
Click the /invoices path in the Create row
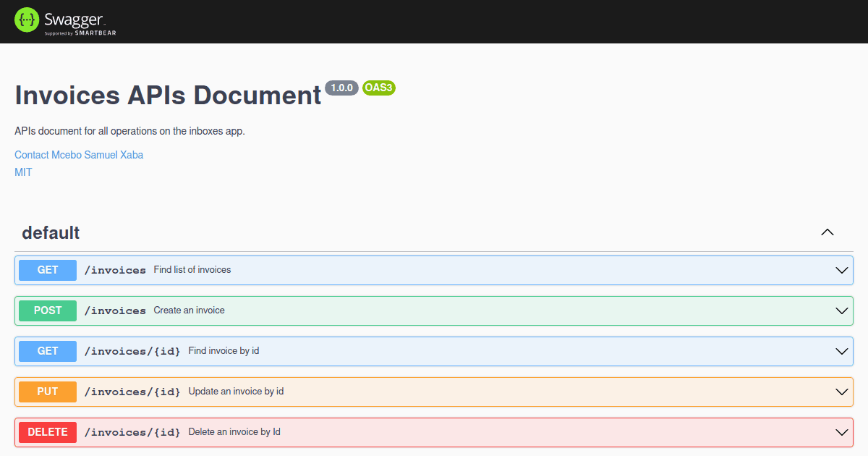(x=115, y=311)
